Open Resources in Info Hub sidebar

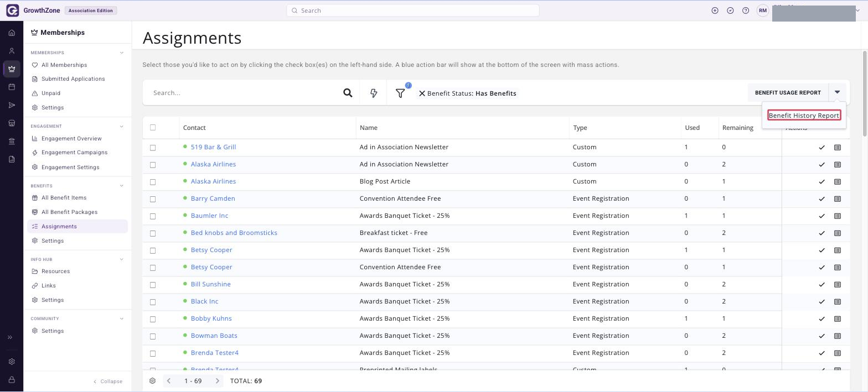[55, 271]
